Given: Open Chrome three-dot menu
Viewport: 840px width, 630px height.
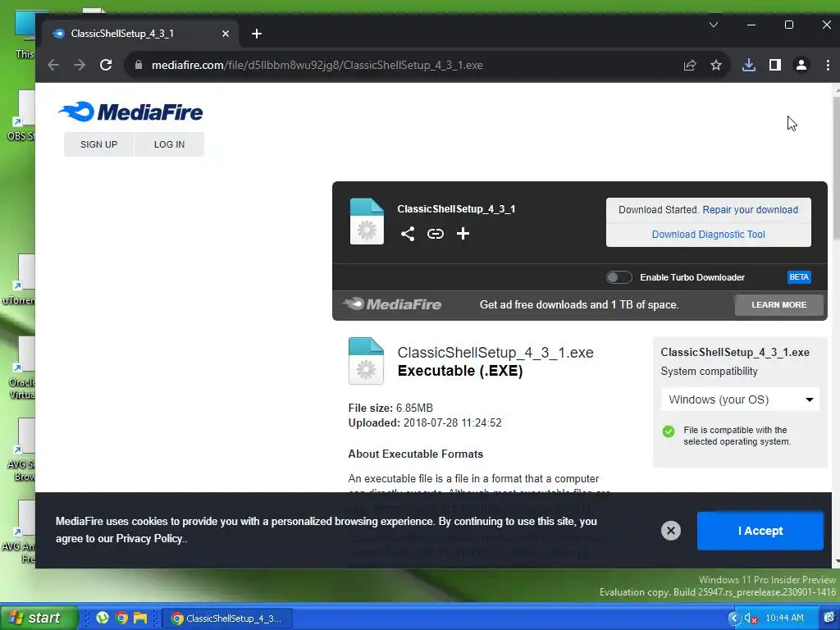Looking at the screenshot, I should pos(828,66).
